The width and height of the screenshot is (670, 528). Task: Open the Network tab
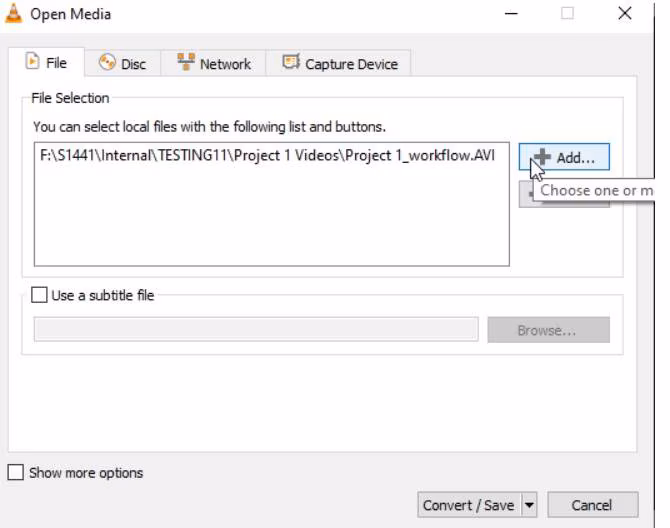pyautogui.click(x=214, y=64)
